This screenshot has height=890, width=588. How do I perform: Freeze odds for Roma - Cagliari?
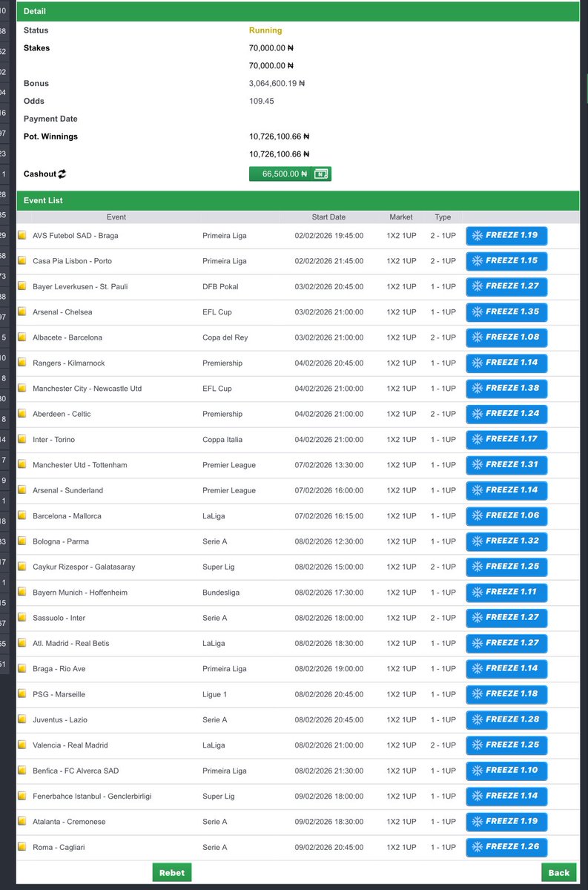[506, 847]
